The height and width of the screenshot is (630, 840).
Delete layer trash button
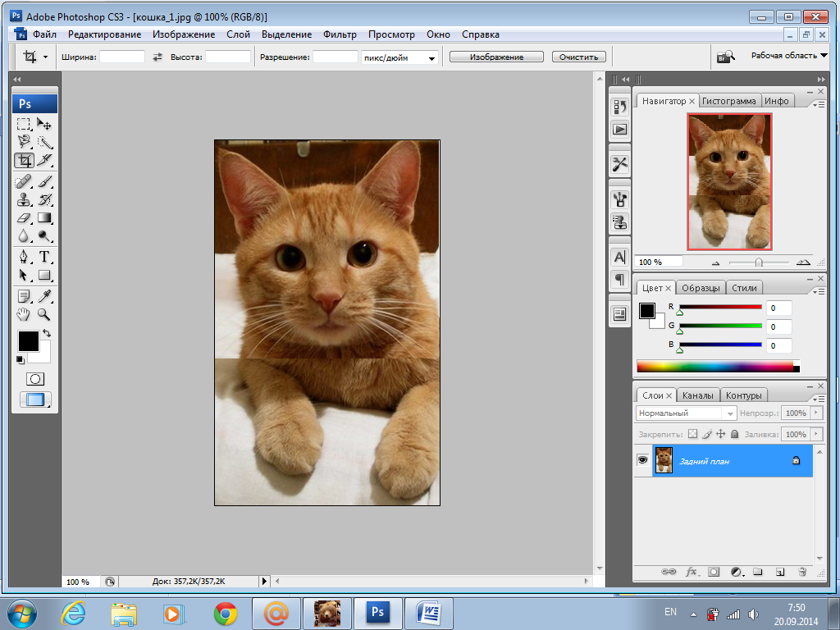802,572
